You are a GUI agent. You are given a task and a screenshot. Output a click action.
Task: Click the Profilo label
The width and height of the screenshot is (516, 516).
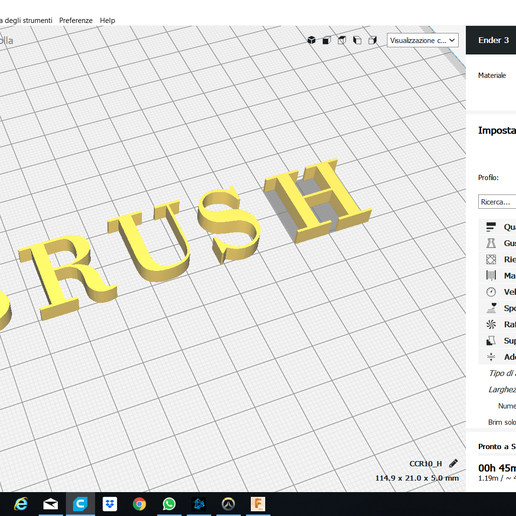coord(488,177)
